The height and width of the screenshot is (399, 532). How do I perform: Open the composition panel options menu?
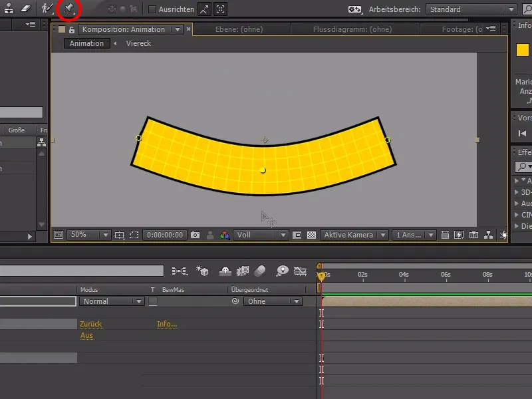point(491,29)
